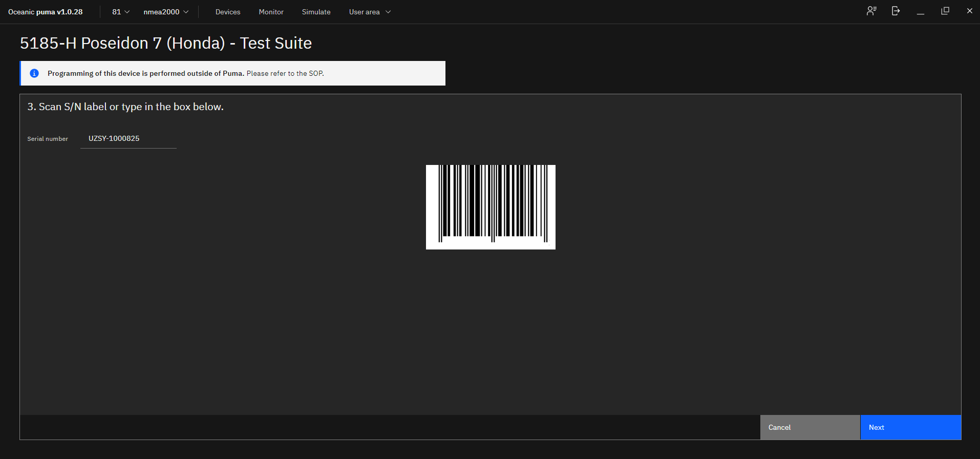980x459 pixels.
Task: Click the blue info icon in banner
Action: click(x=34, y=73)
